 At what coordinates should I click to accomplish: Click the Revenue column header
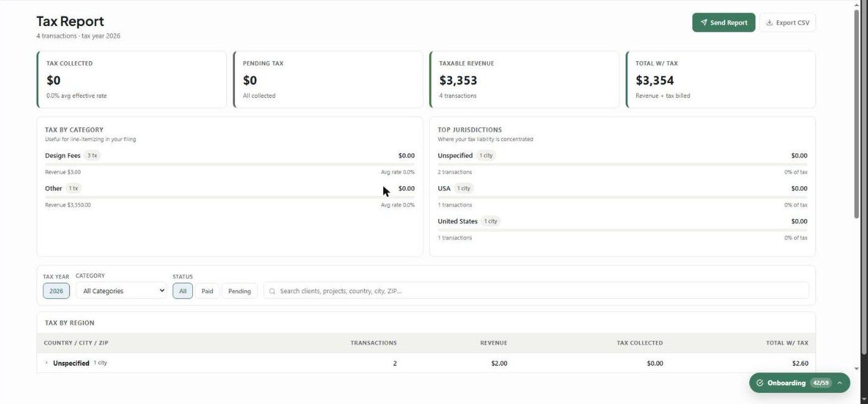pyautogui.click(x=494, y=343)
